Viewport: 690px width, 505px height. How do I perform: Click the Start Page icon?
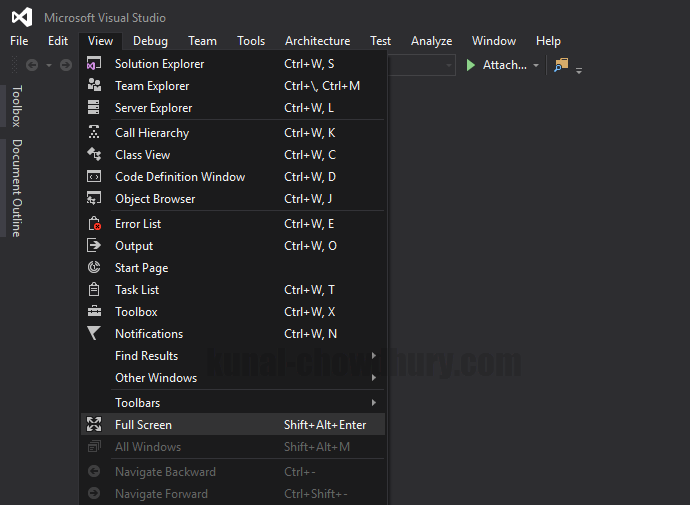94,267
